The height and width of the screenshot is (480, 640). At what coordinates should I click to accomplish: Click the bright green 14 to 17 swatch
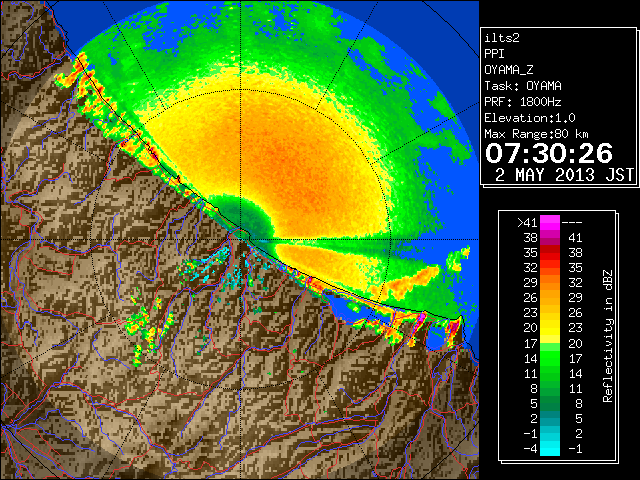[550, 358]
